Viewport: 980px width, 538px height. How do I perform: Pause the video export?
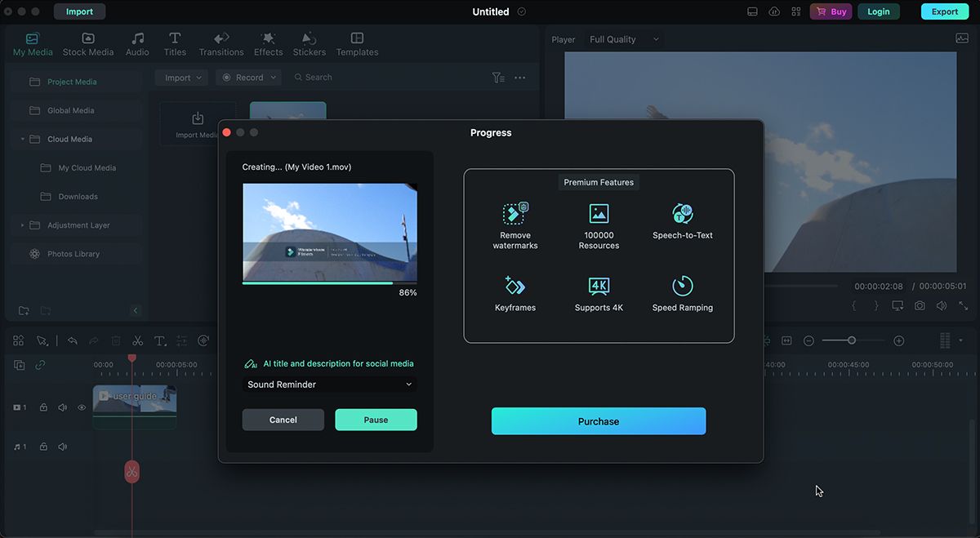(376, 419)
